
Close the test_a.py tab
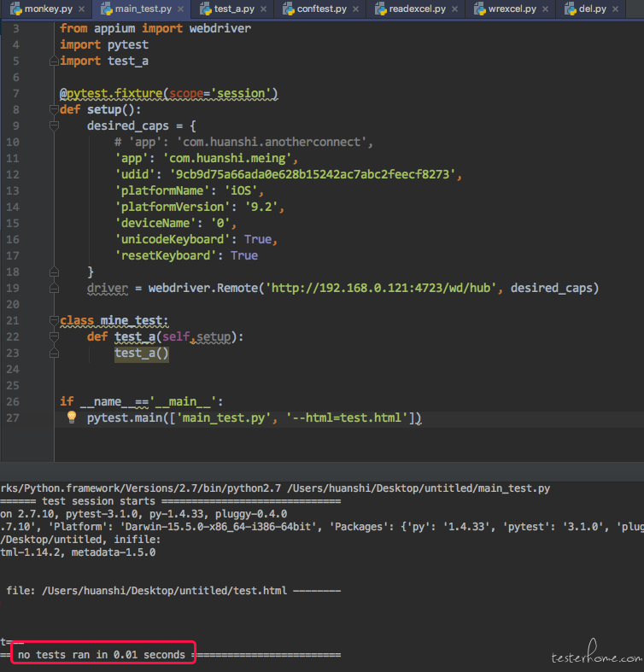pos(263,9)
